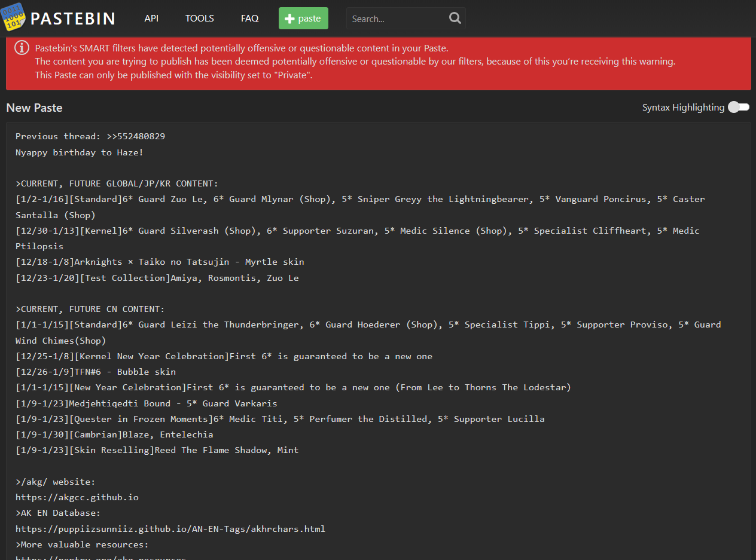756x560 pixels.
Task: Click the Pastebin logo icon
Action: click(x=13, y=17)
